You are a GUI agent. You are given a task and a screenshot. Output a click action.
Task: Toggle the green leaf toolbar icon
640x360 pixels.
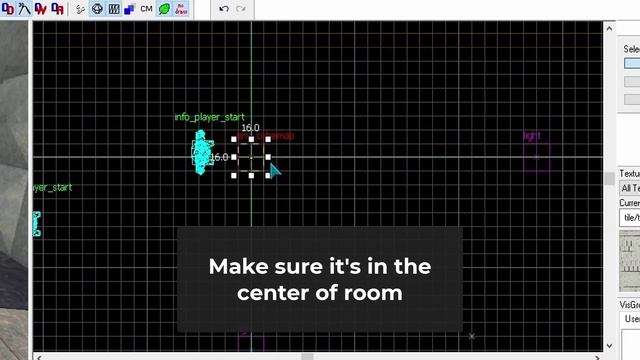[x=164, y=9]
